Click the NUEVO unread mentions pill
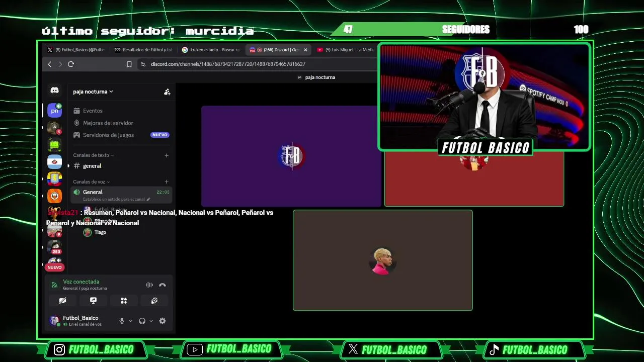 tap(54, 267)
